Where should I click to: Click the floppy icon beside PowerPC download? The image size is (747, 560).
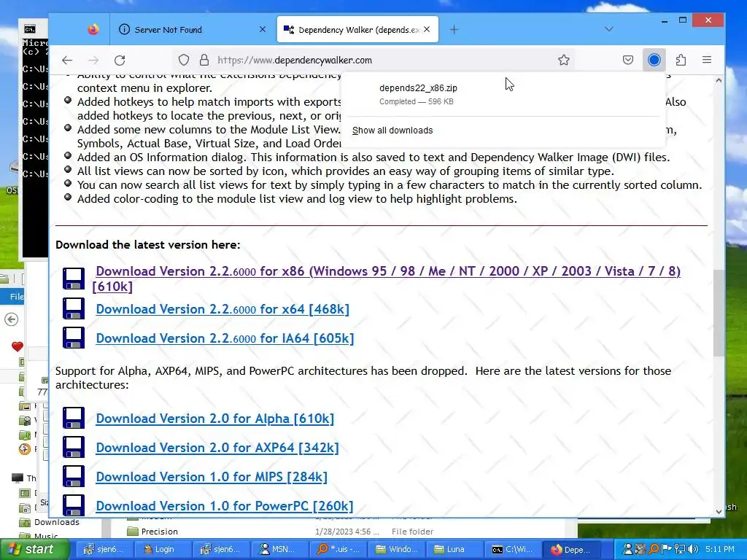coord(74,505)
